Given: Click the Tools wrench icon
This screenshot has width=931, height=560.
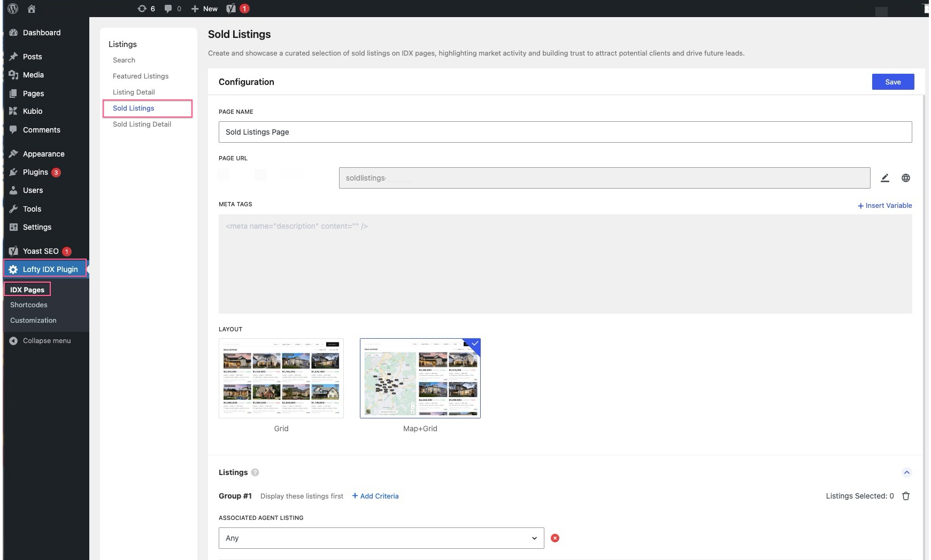Looking at the screenshot, I should [x=13, y=209].
